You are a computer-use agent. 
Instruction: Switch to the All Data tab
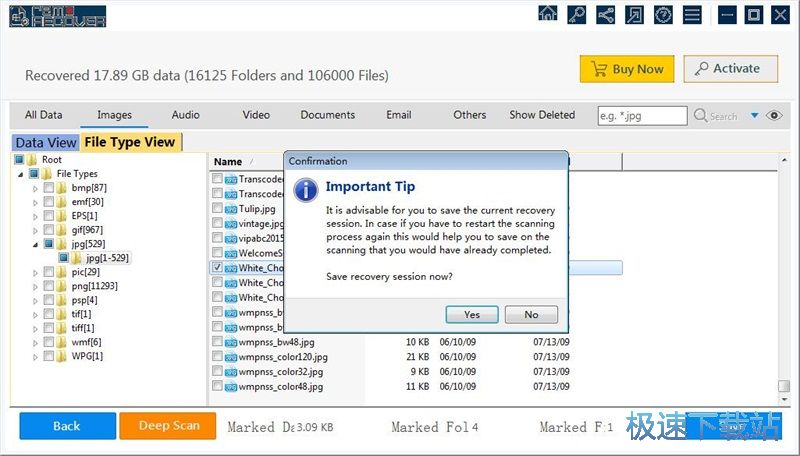(x=44, y=115)
